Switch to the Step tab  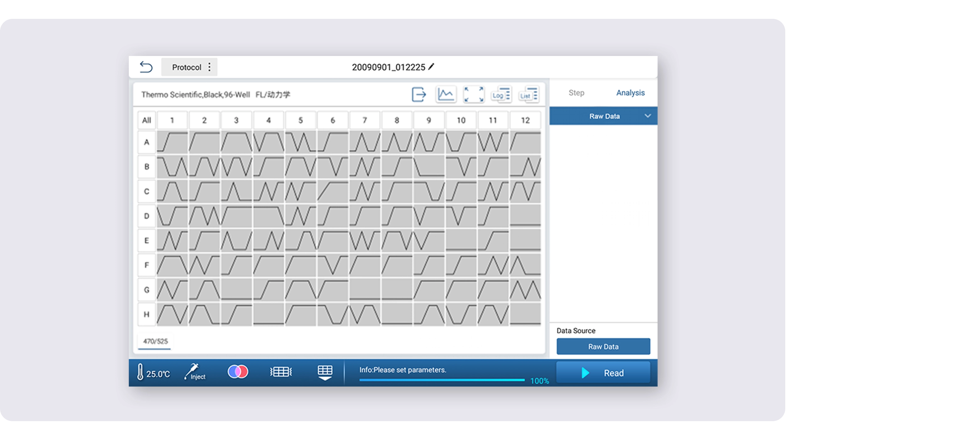point(576,93)
